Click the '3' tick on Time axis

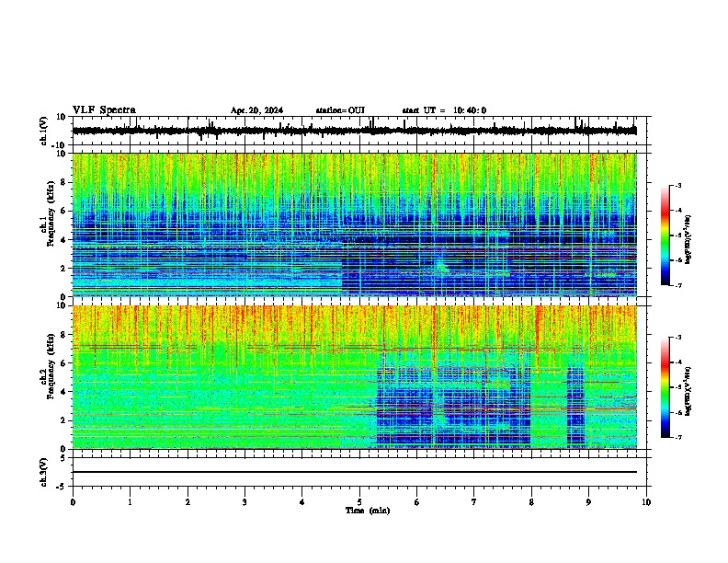click(245, 502)
